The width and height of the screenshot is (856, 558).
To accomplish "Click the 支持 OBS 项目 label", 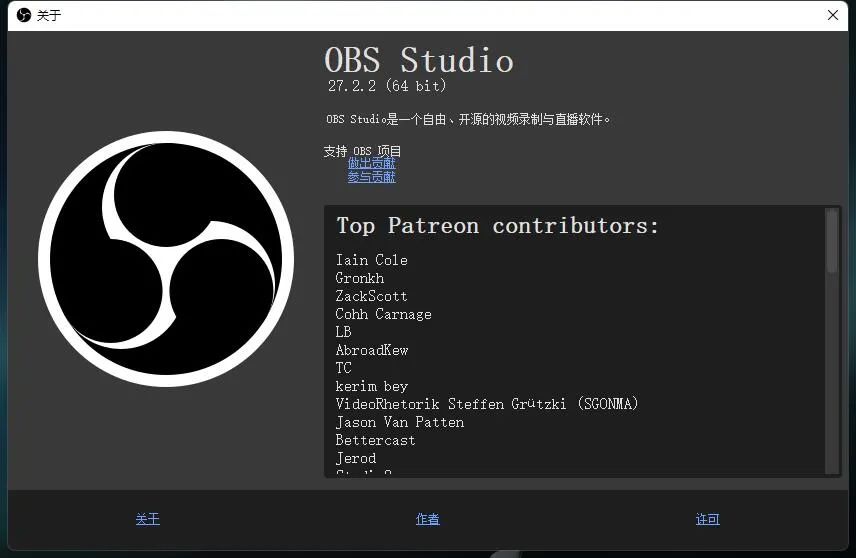I will coord(362,150).
